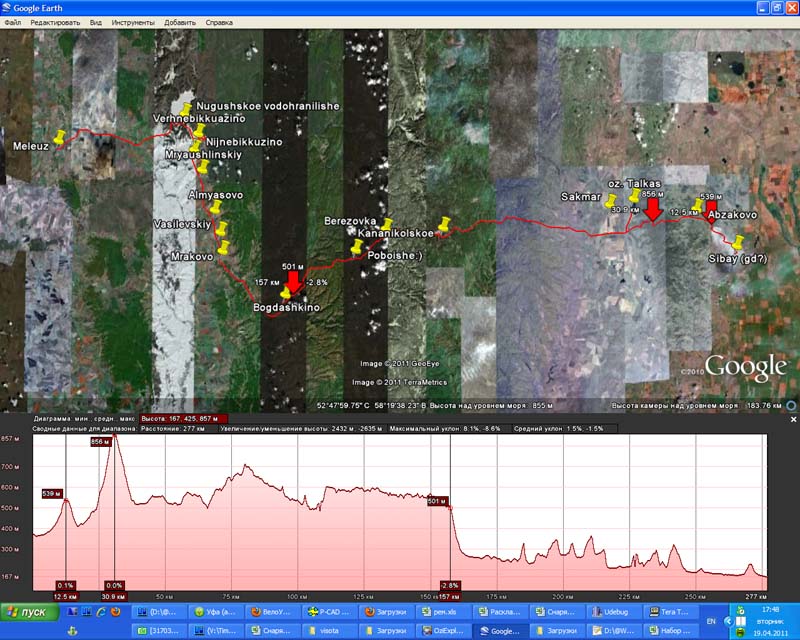
Task: Select the Meleuz placemark pushpin
Action: click(x=60, y=137)
